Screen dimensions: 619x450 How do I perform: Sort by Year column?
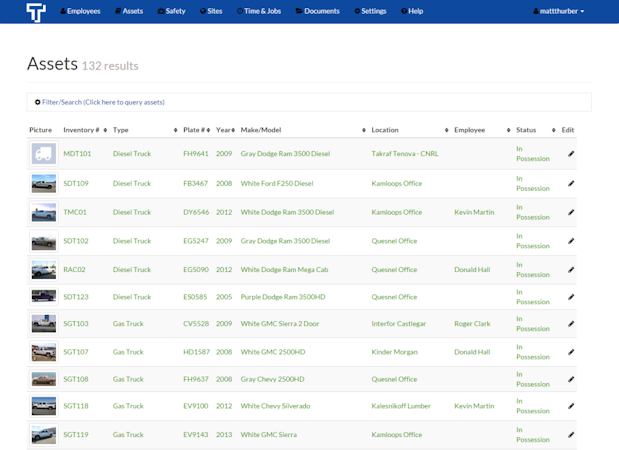click(225, 130)
